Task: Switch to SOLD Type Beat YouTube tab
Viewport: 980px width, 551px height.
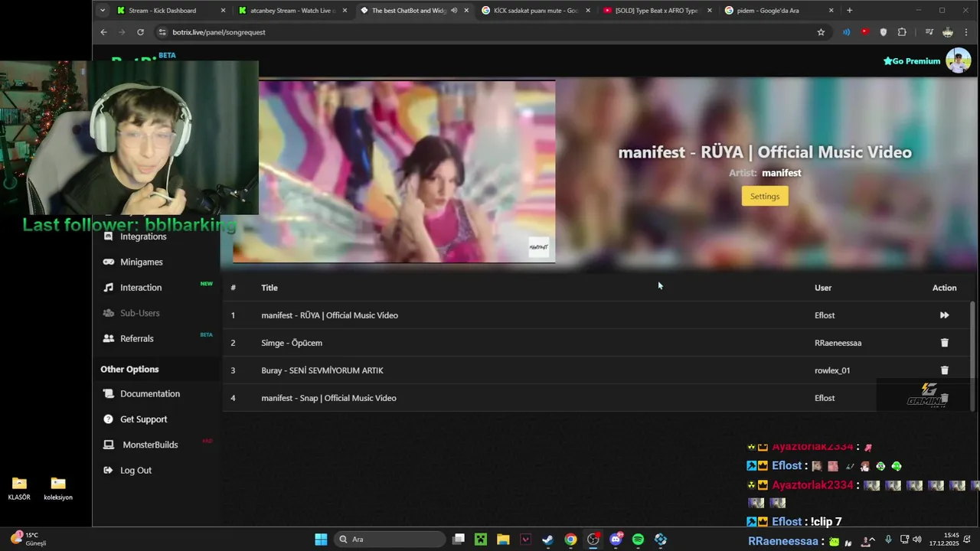Action: tap(657, 11)
